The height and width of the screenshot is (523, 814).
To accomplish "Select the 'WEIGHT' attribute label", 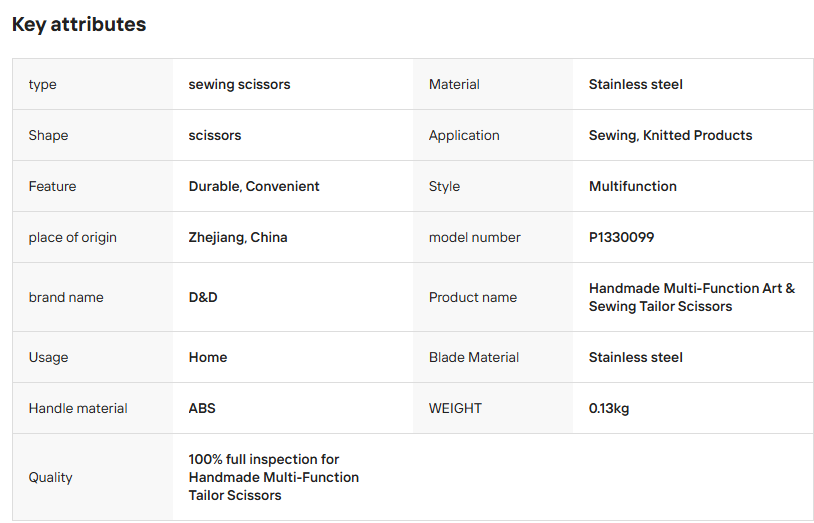I will (455, 408).
